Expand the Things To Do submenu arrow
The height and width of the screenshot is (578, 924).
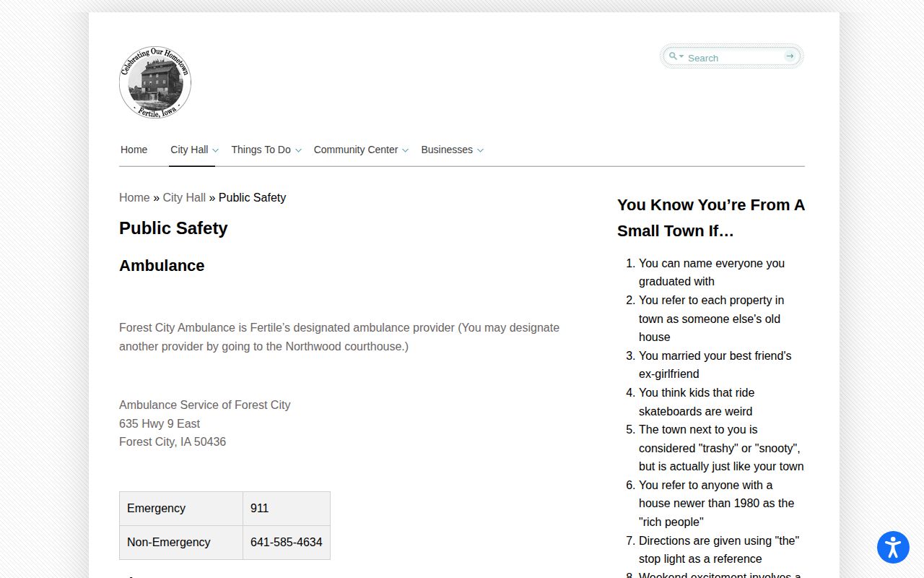(298, 150)
